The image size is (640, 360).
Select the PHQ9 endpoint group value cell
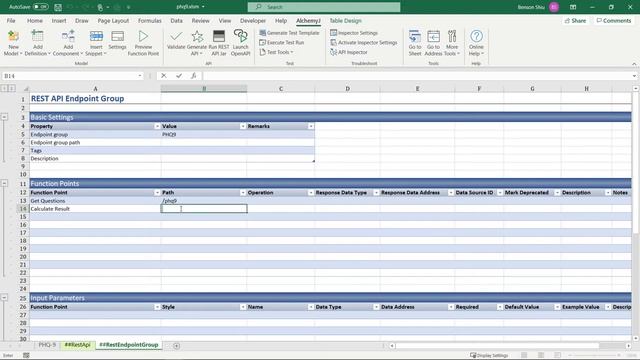(x=204, y=134)
